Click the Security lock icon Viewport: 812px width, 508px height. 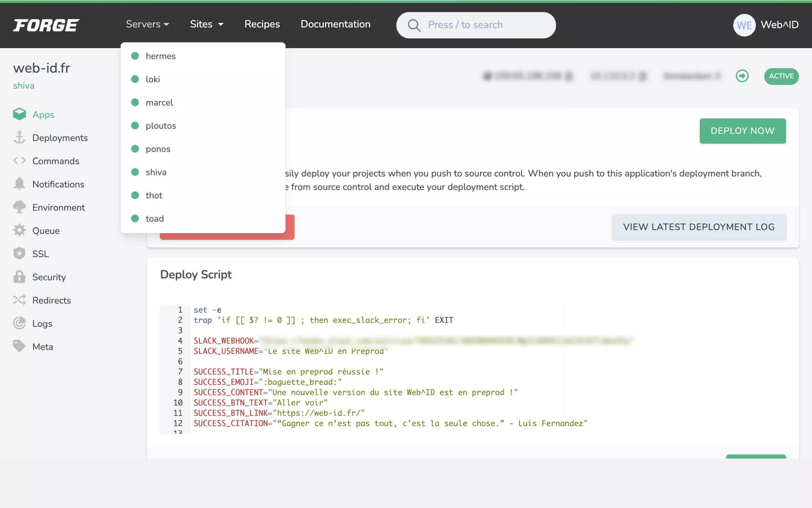pos(19,277)
